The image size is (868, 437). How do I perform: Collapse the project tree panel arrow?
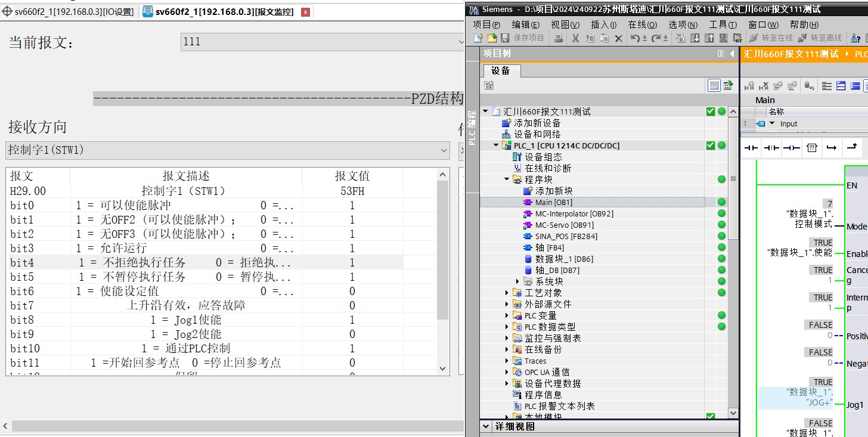click(x=732, y=54)
